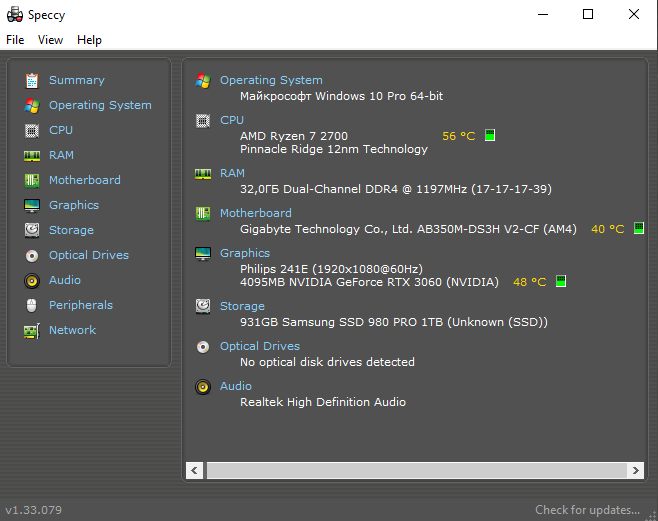Open the View menu
This screenshot has width=658, height=521.
point(50,40)
